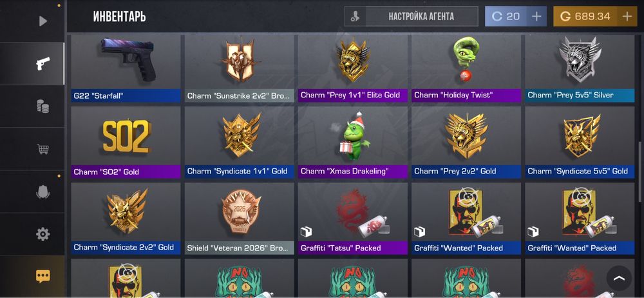The height and width of the screenshot is (298, 644).
Task: Select Charm "SO2" Gold item
Action: [x=126, y=143]
